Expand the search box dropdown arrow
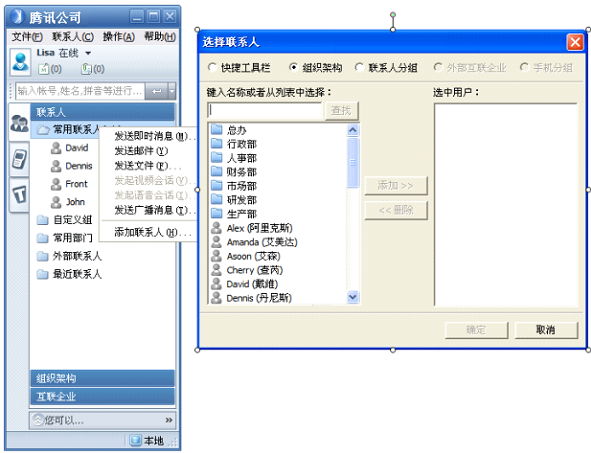This screenshot has width=591, height=453. (x=172, y=91)
